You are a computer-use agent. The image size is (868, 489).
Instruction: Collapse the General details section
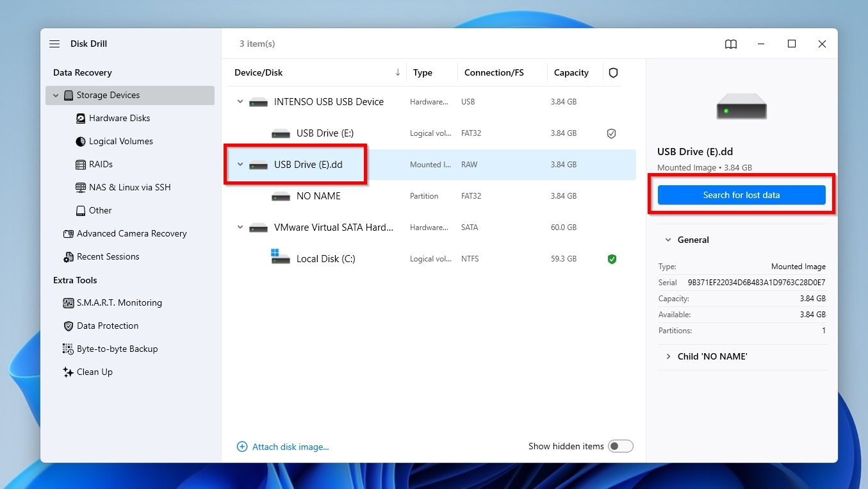click(668, 240)
